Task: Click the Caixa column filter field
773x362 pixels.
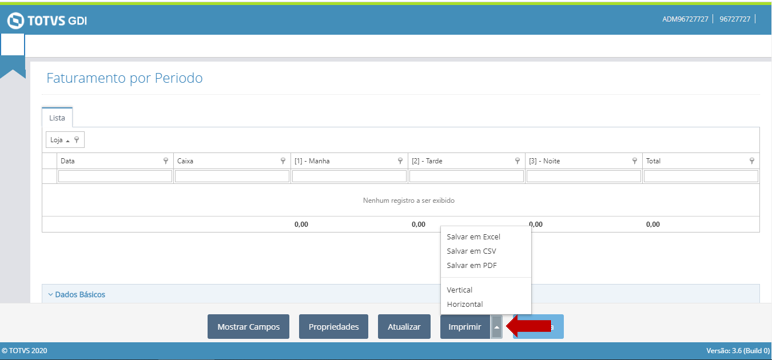Action: (x=232, y=176)
